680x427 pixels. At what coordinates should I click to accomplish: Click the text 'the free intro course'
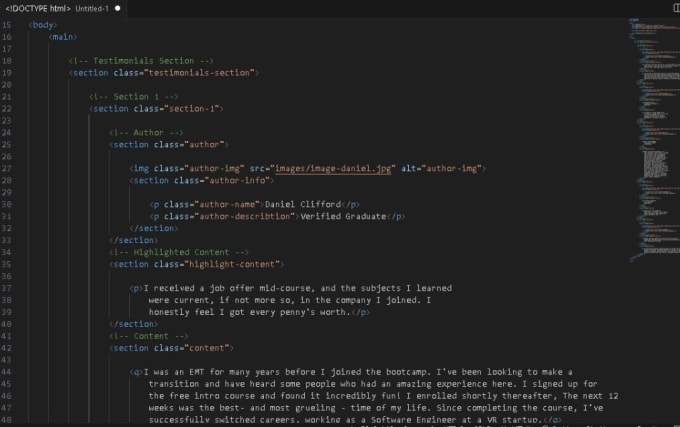pyautogui.click(x=202, y=396)
